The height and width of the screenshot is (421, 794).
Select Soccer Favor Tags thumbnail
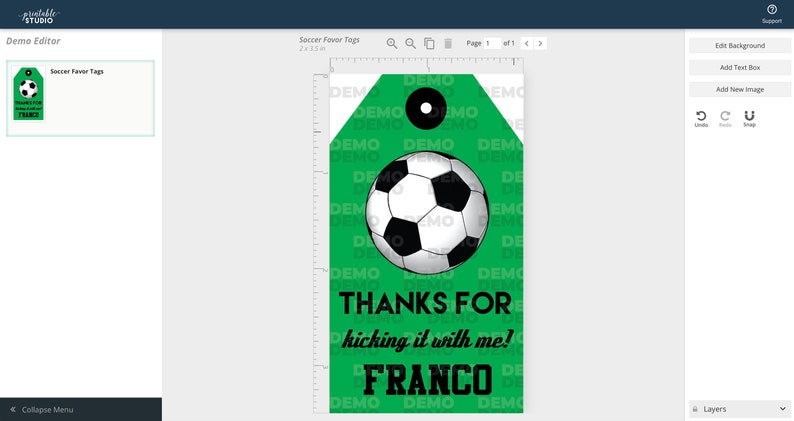tap(28, 94)
